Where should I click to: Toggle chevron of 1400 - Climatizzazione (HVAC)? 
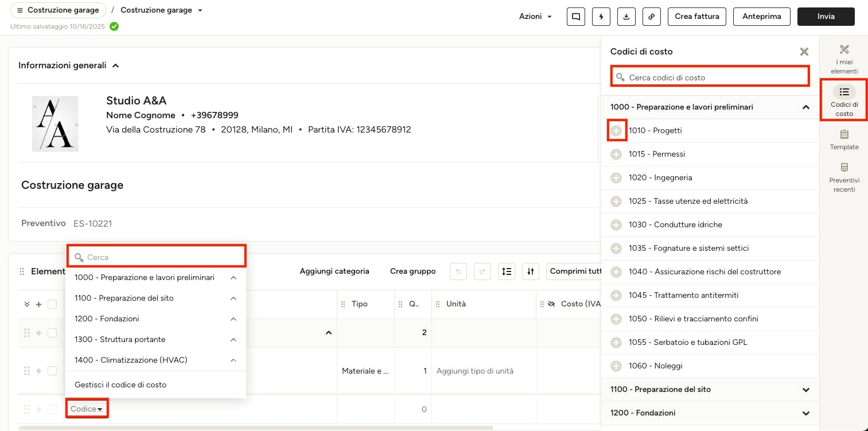click(233, 360)
